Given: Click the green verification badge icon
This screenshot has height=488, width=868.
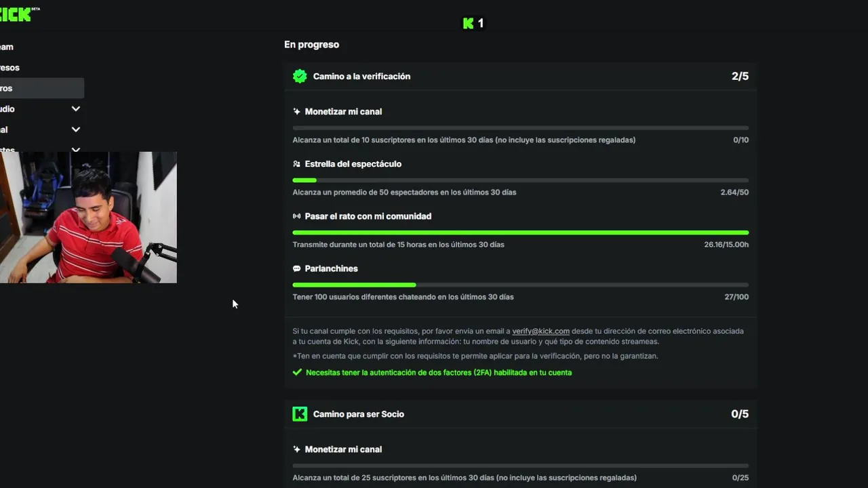Looking at the screenshot, I should click(300, 77).
